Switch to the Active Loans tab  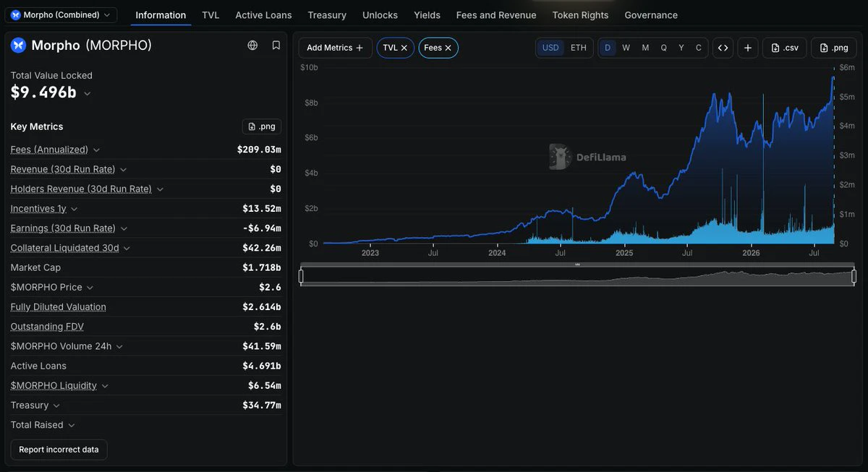click(x=263, y=15)
